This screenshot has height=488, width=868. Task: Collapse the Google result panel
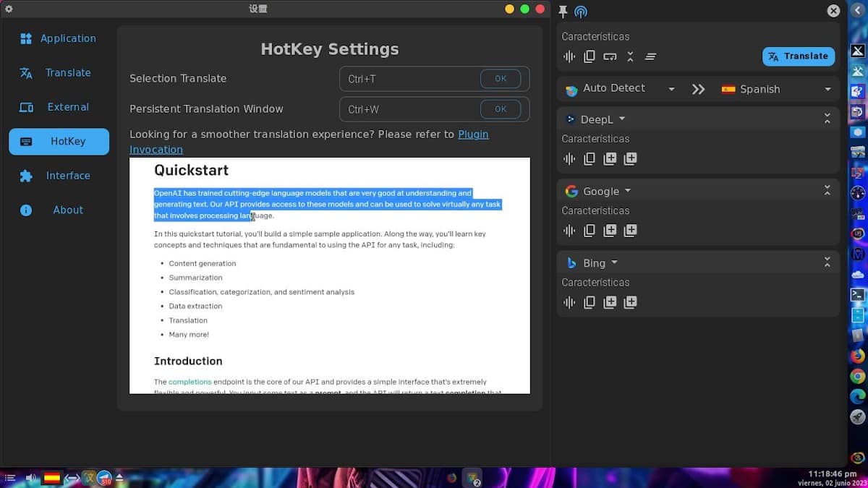tap(827, 190)
